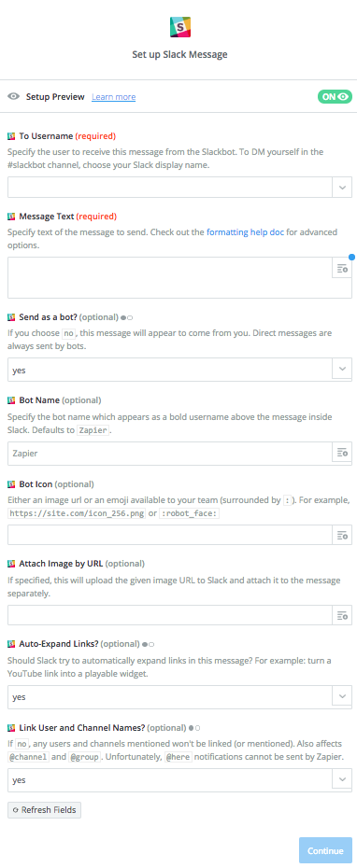
Task: Toggle the Setup Preview ON switch
Action: 336,96
